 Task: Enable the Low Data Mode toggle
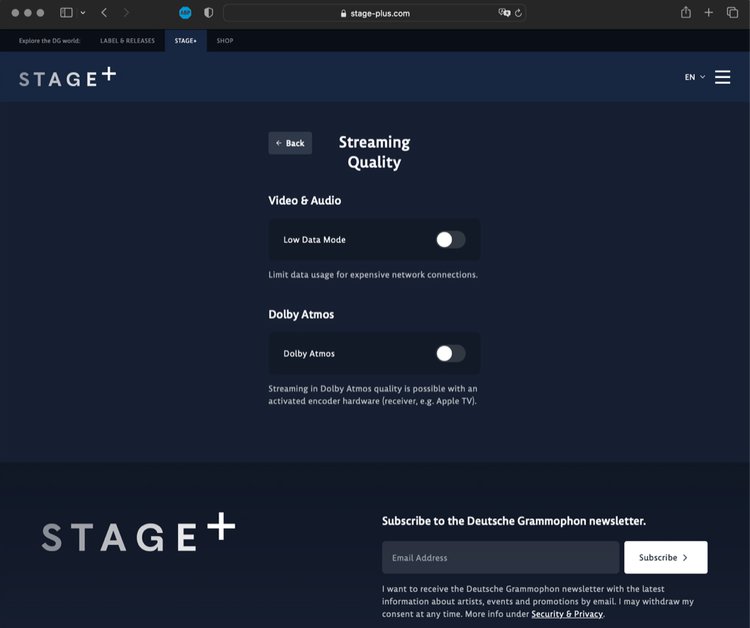click(x=451, y=240)
